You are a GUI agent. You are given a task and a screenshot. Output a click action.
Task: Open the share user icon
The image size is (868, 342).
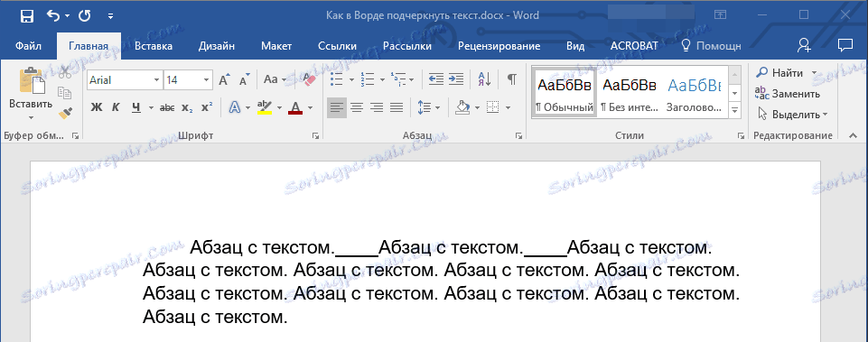point(804,46)
